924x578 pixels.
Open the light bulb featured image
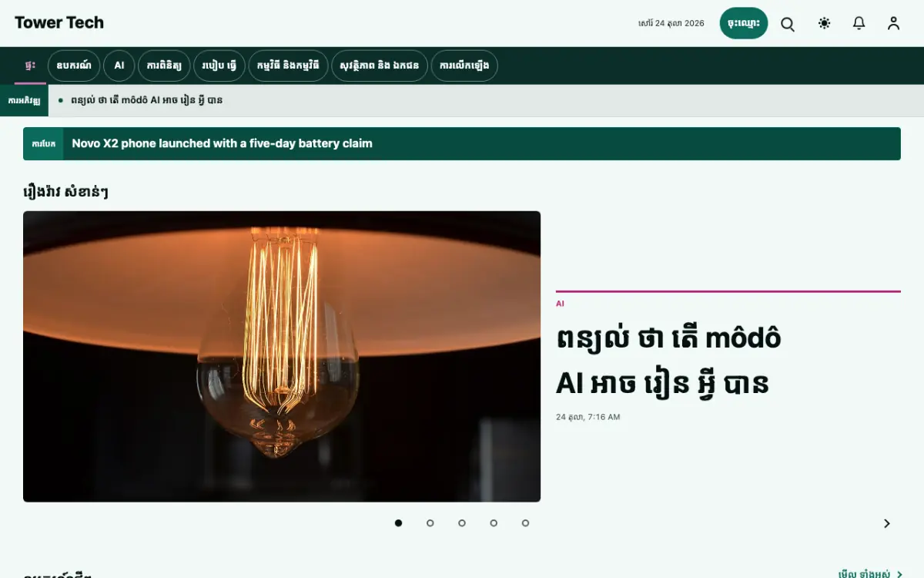pyautogui.click(x=282, y=357)
